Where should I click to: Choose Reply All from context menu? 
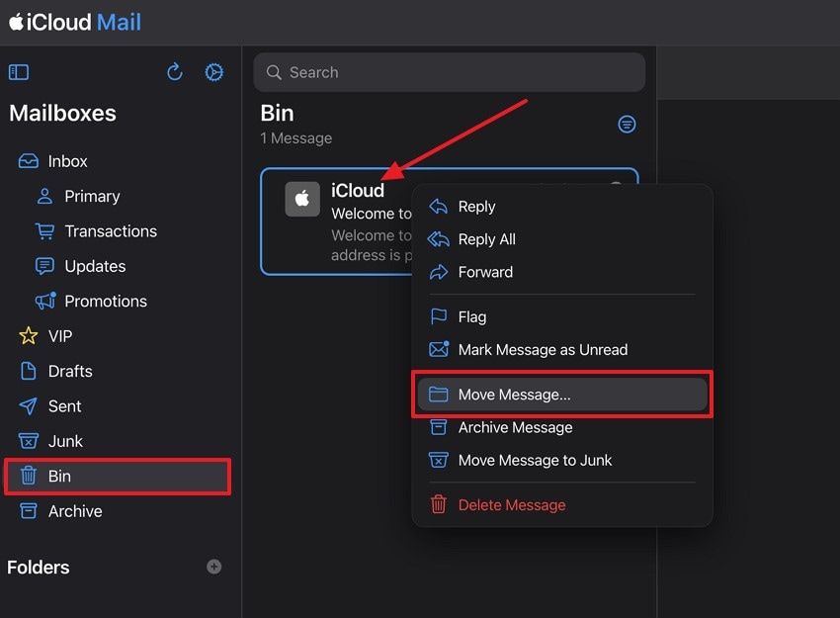[x=562, y=239]
